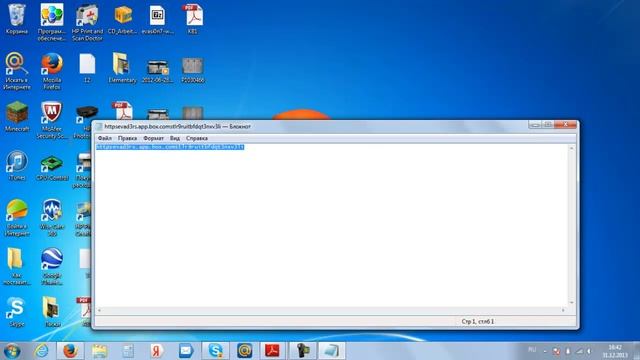Open the Windows Start menu
Screen dimensions: 640x360
12,351
